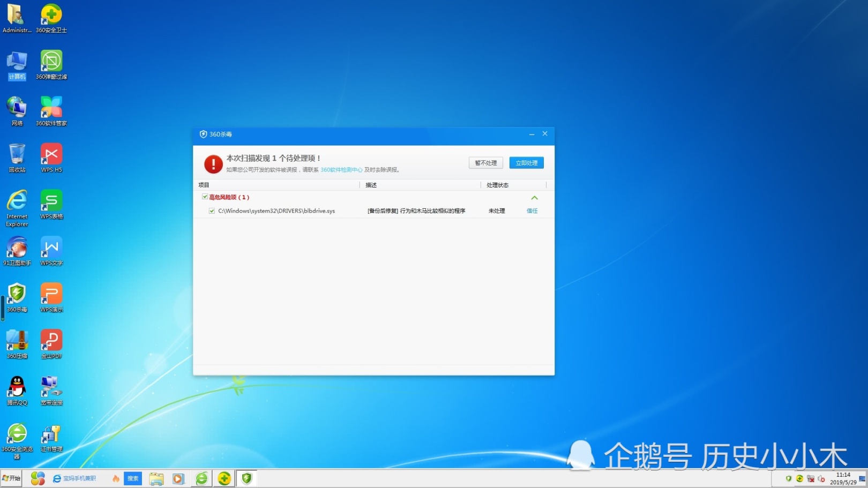Launch 360安全浏览器 desktop shortcut

point(17,442)
